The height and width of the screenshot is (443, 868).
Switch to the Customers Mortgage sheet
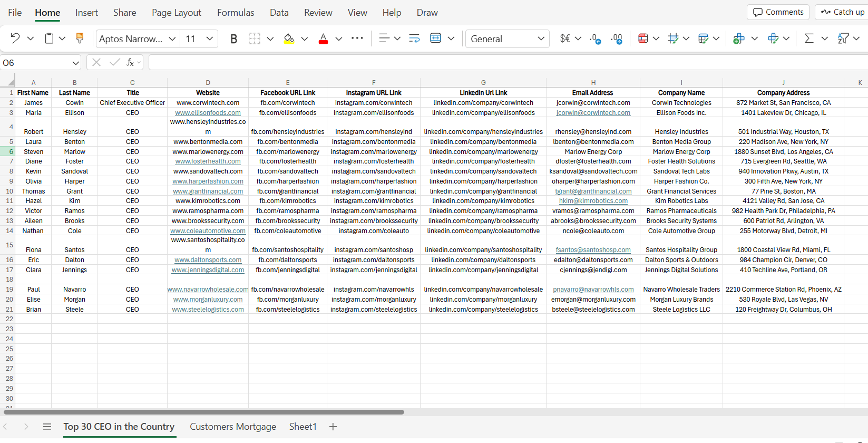232,427
